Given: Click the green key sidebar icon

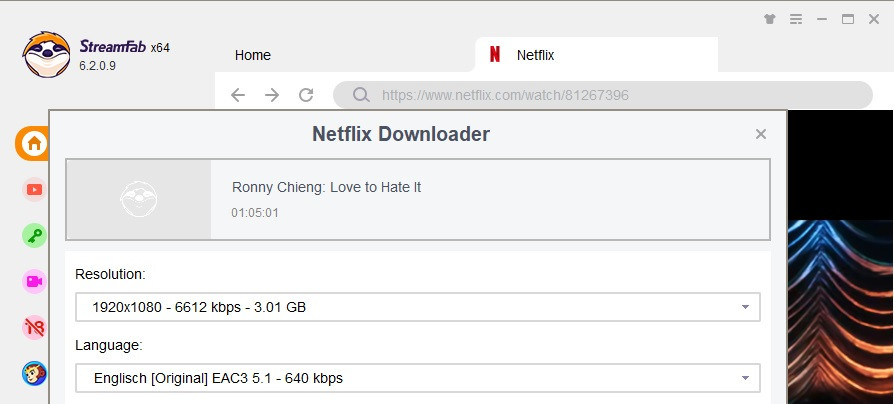Looking at the screenshot, I should 34,235.
